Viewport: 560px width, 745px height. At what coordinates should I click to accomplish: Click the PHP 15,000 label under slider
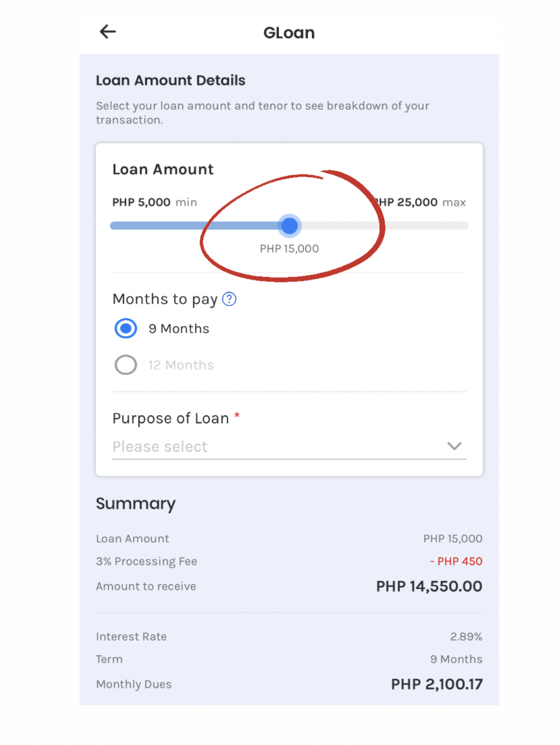(x=289, y=249)
